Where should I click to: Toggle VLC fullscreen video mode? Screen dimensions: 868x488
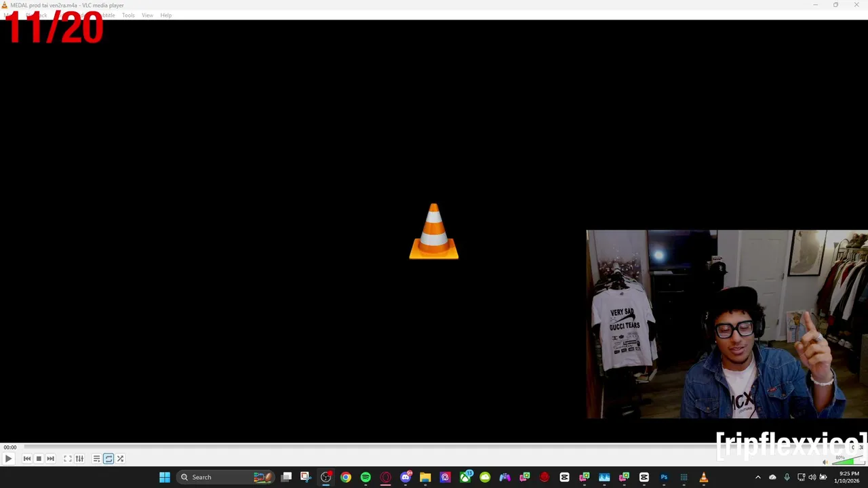pos(68,459)
